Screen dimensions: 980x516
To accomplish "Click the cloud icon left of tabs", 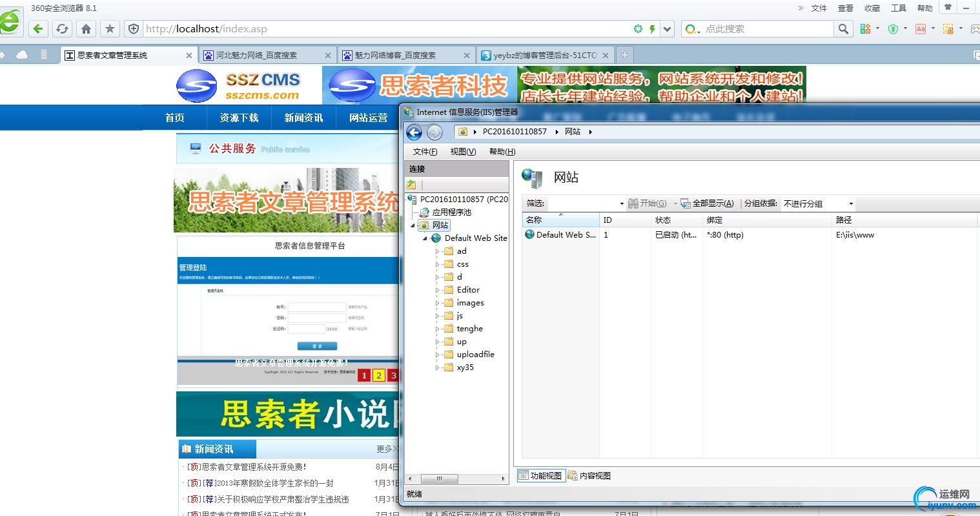I will point(22,55).
